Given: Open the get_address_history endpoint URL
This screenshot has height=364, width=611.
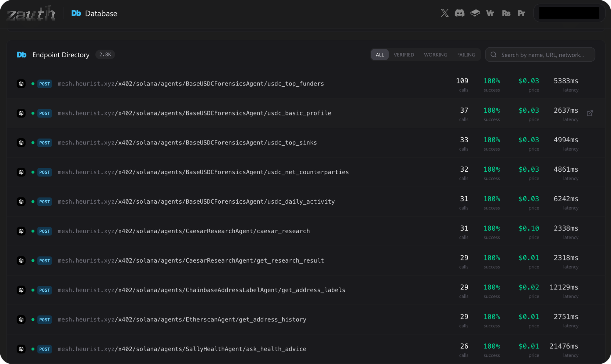Looking at the screenshot, I should tap(182, 319).
